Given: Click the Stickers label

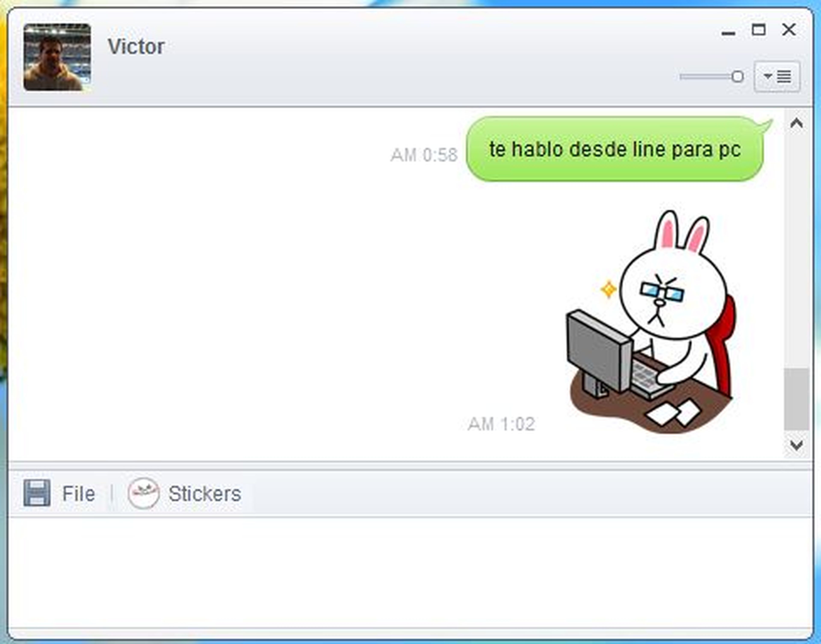Looking at the screenshot, I should 205,494.
